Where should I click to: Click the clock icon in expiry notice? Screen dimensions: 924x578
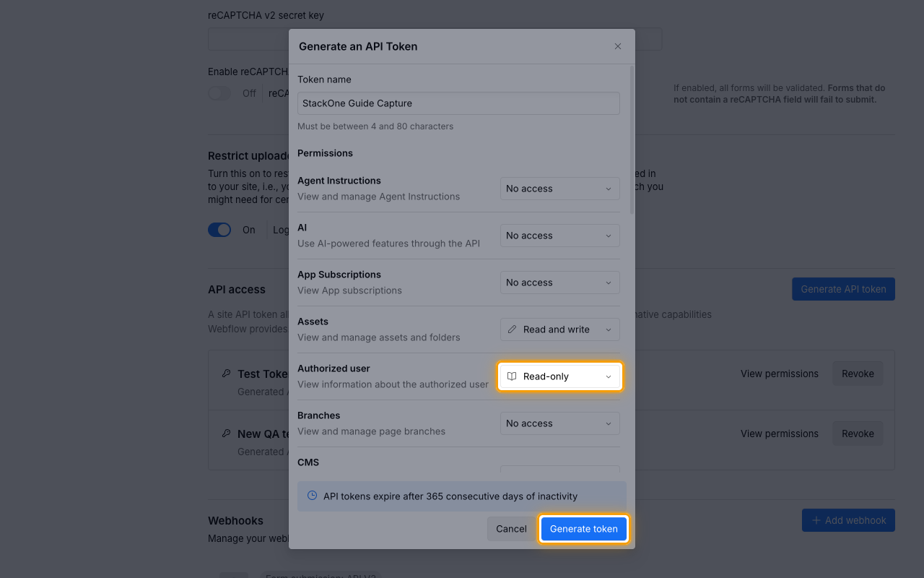pos(313,496)
